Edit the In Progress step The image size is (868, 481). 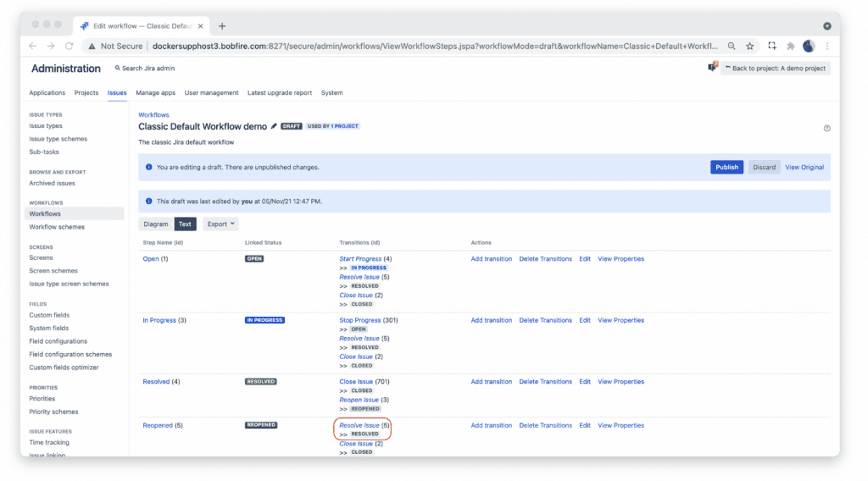[585, 320]
